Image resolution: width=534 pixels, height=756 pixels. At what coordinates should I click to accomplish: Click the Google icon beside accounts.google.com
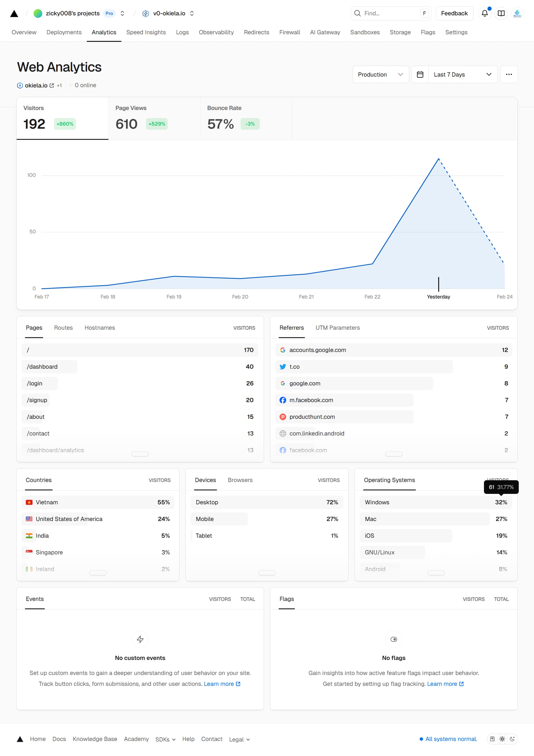coord(283,350)
